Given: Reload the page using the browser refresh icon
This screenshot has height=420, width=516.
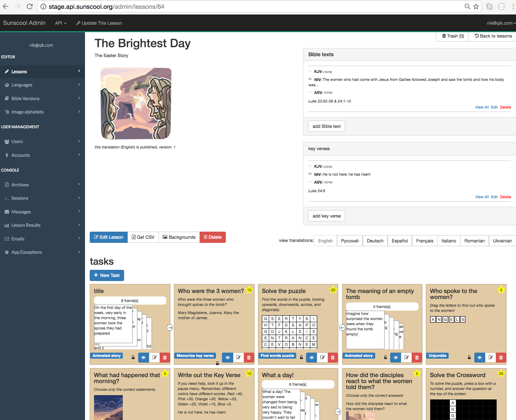Looking at the screenshot, I should coord(30,6).
